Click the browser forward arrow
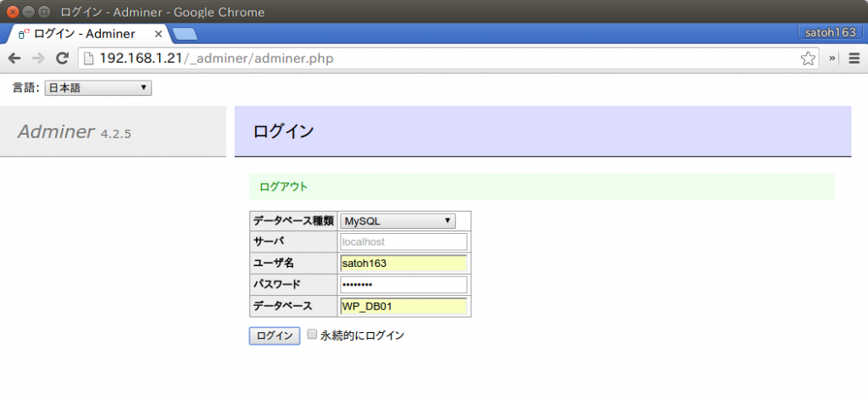The width and height of the screenshot is (868, 400). tap(37, 58)
